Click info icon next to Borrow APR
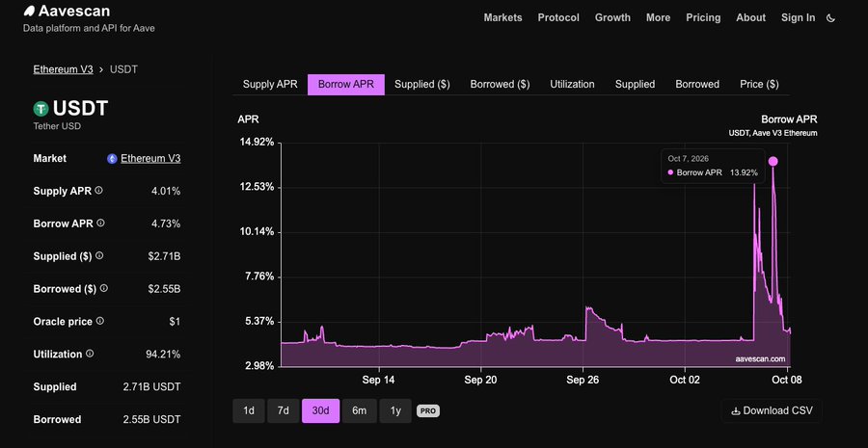Viewport: 868px width, 448px height. [100, 223]
